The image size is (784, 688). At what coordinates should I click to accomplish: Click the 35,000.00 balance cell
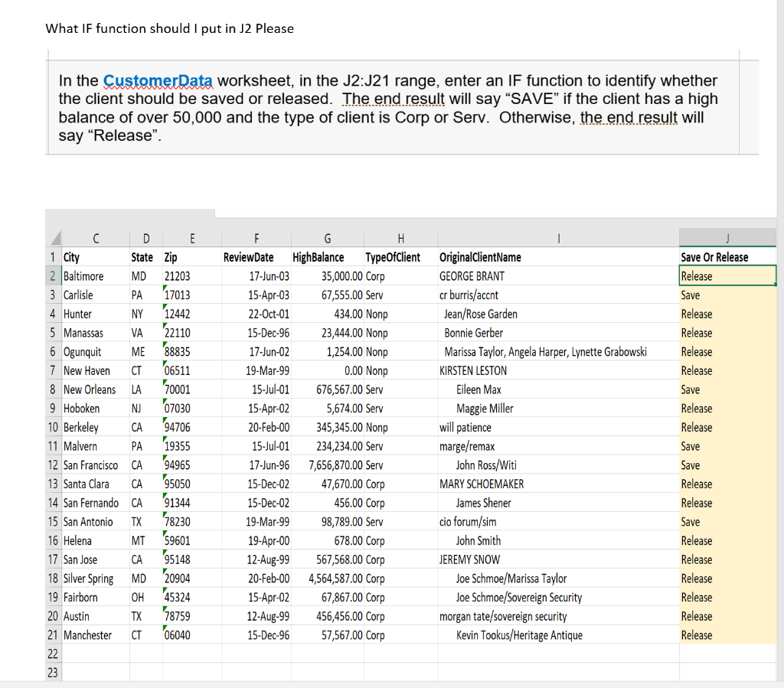coord(328,276)
